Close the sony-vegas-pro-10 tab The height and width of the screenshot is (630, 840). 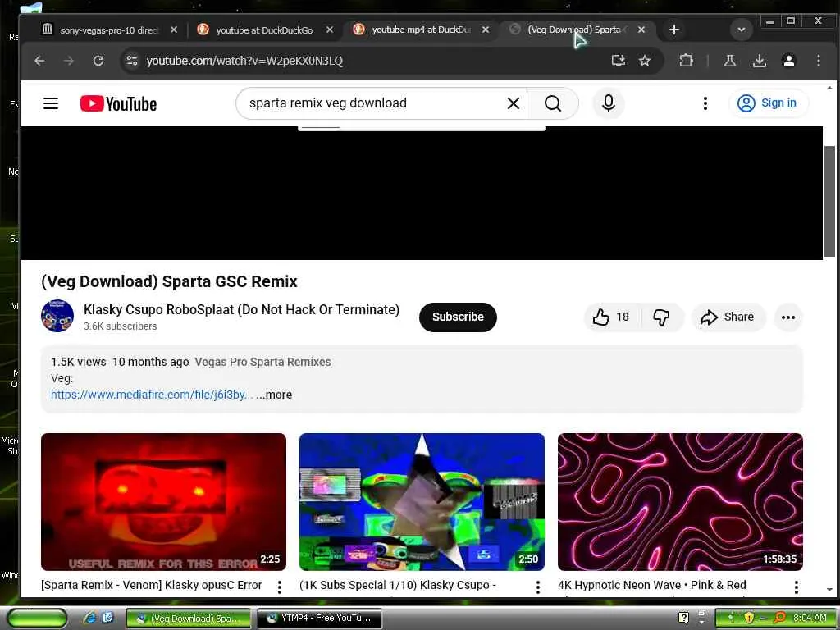coord(174,30)
